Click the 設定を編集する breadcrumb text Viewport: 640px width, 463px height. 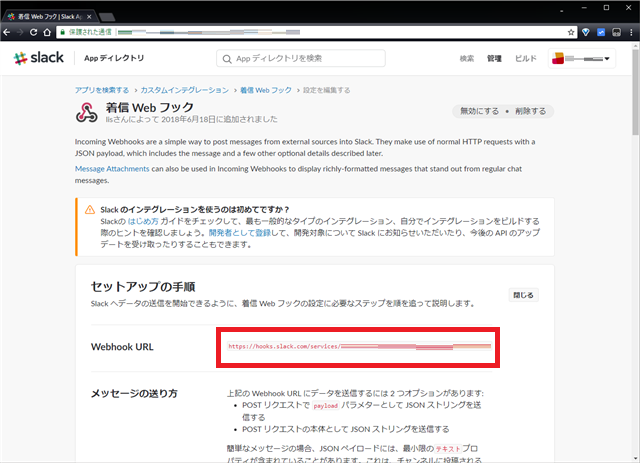coord(326,90)
